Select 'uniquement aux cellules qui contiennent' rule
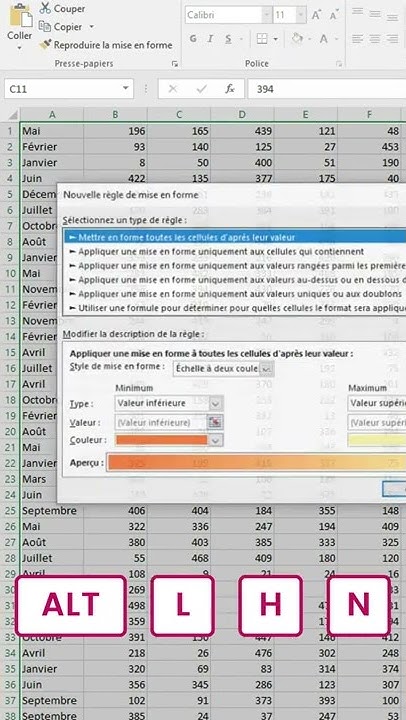 pos(235,252)
